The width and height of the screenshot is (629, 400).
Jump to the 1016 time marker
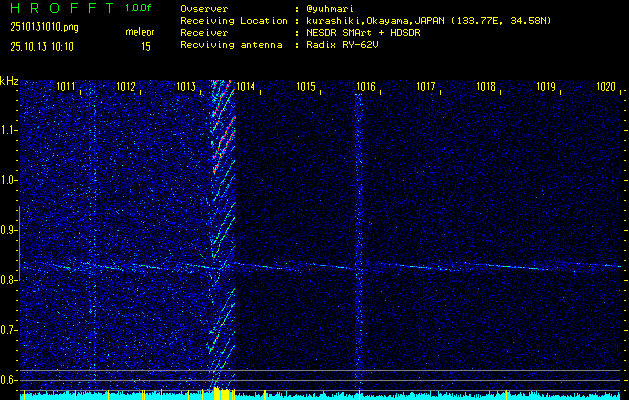click(366, 87)
